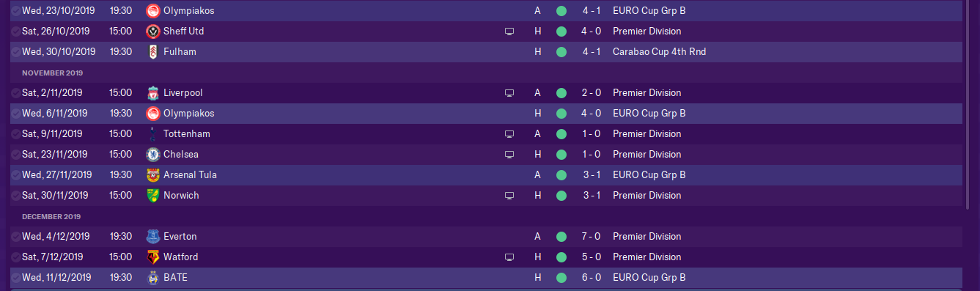Click the Olympiakos club badge on 23/10/2019
This screenshot has height=291, width=980.
tap(152, 11)
